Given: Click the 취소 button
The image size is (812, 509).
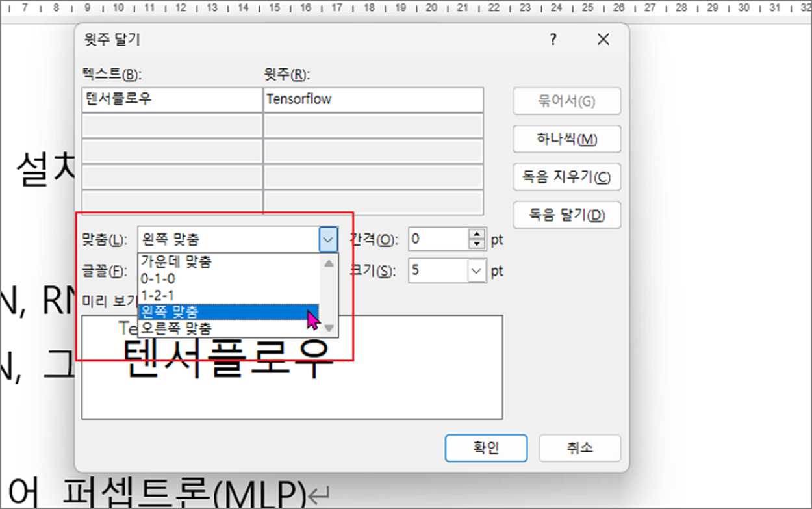Looking at the screenshot, I should [579, 448].
